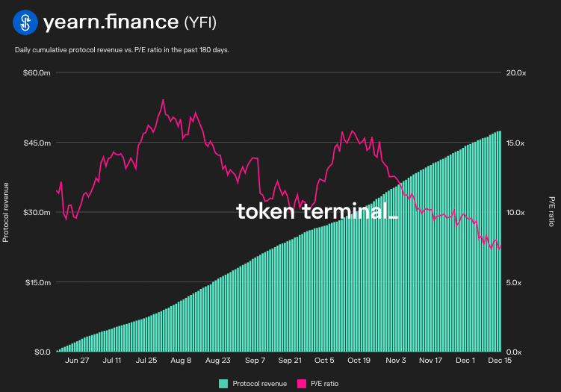Click the pink P/E ratio legend swatch

[x=303, y=383]
